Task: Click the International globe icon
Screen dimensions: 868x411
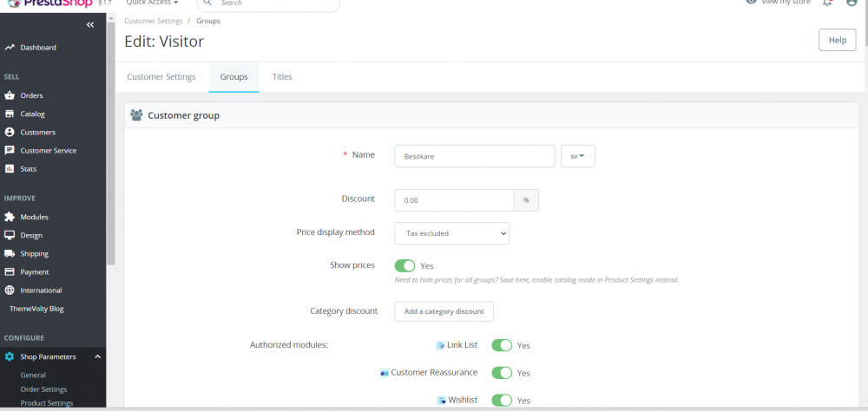Action: pos(9,290)
